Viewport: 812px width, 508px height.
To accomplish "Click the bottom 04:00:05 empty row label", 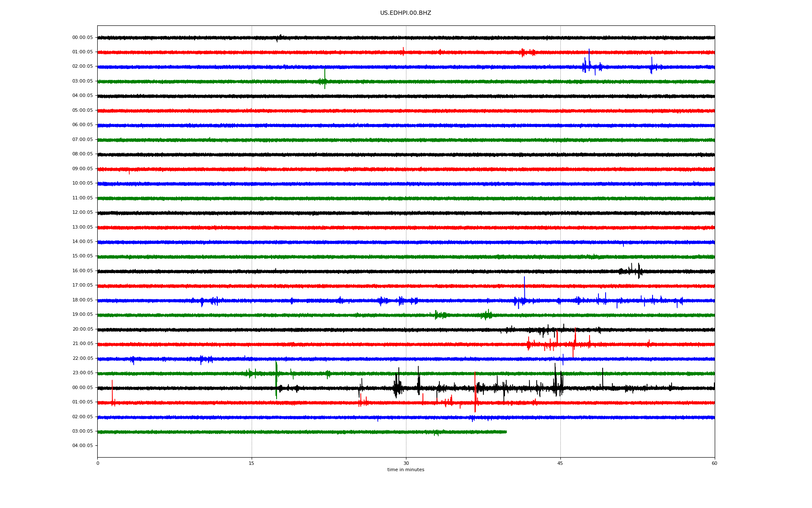I will tap(82, 446).
